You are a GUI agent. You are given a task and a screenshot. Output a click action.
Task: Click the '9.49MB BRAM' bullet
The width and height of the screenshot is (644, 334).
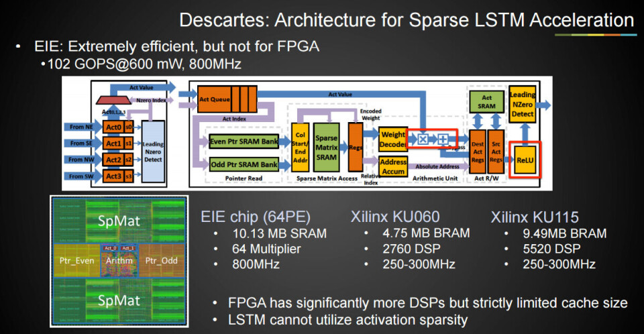565,233
